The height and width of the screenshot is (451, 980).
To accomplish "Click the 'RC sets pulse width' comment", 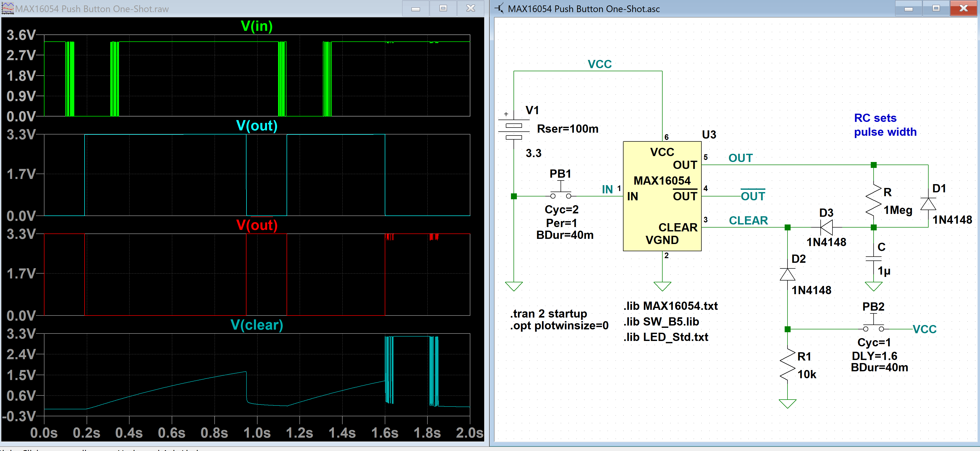I will [885, 125].
